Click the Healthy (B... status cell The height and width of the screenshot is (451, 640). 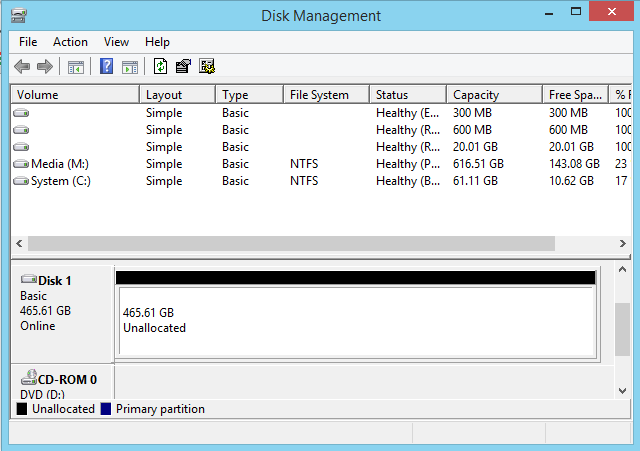(408, 181)
